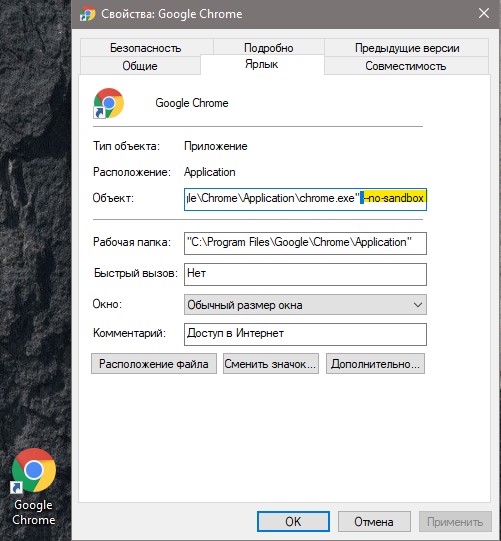Click the Приложение object type value
501x541 pixels.
click(216, 146)
